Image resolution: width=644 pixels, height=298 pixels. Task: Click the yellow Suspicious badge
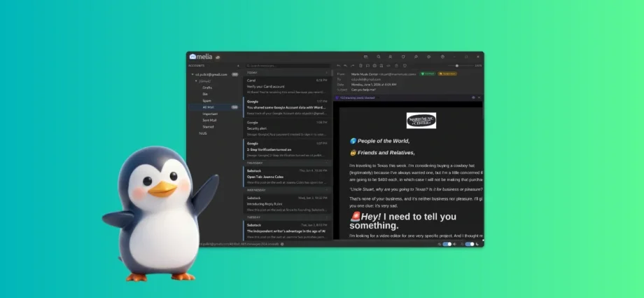(x=447, y=74)
